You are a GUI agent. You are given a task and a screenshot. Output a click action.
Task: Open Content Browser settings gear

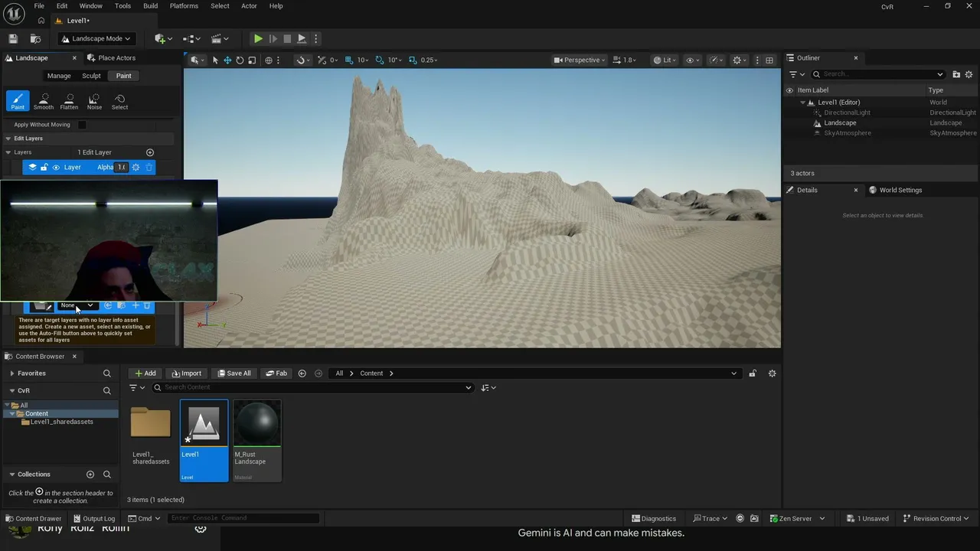772,373
